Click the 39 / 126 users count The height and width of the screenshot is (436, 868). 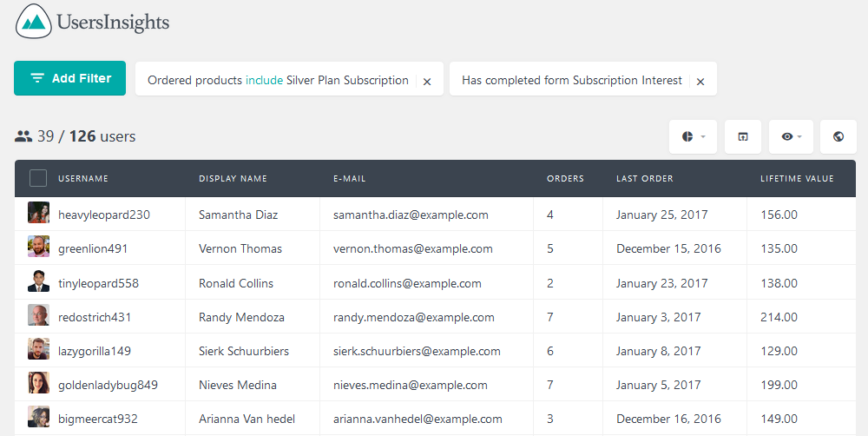pos(86,136)
